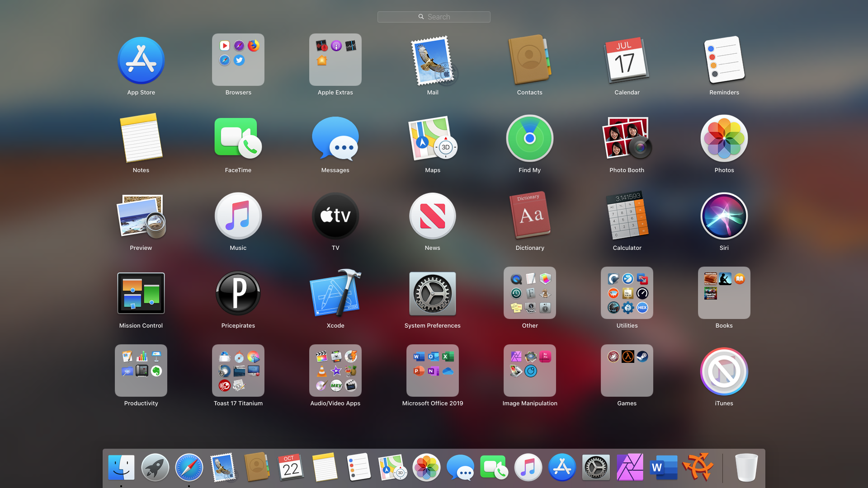
Task: Launch the News app
Action: [x=432, y=216]
